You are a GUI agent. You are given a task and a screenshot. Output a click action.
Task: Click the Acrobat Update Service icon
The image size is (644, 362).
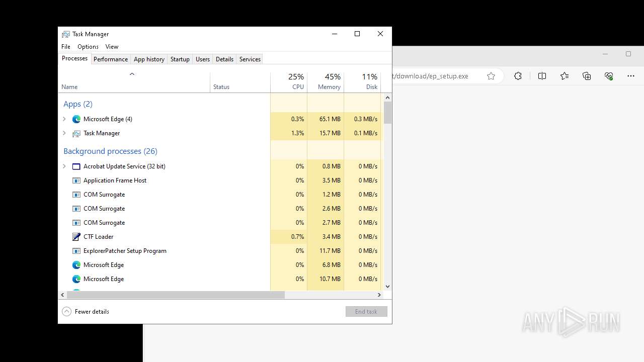tap(76, 166)
